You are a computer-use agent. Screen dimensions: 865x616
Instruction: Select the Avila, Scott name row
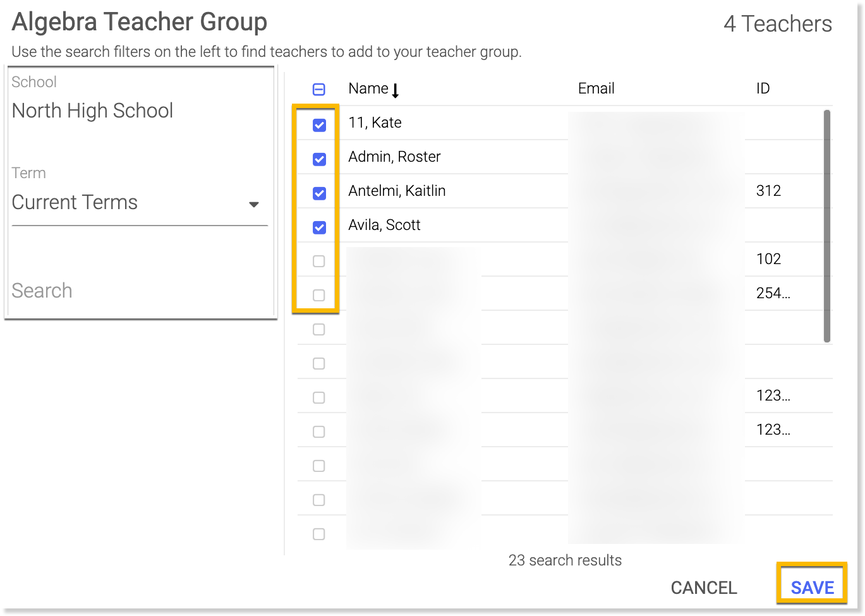(384, 225)
